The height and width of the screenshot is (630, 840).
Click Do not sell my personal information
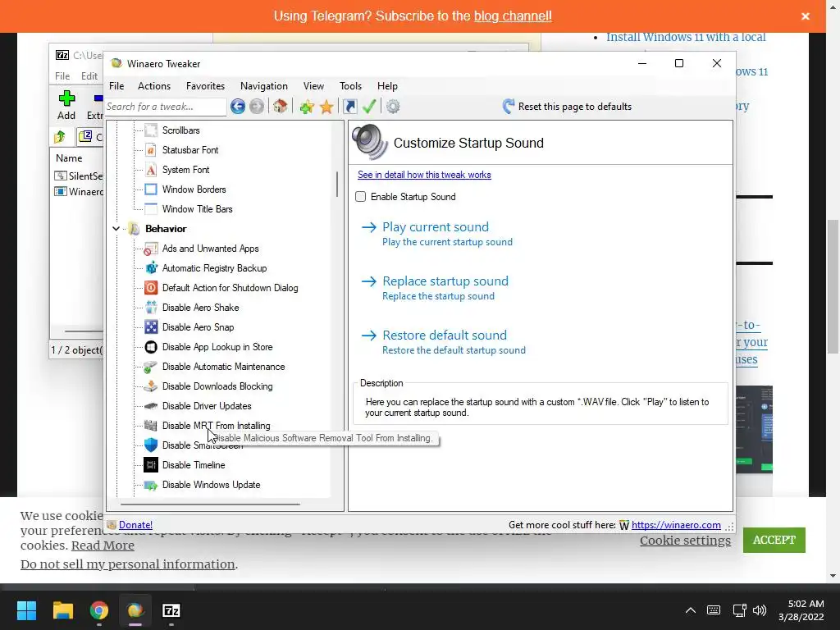click(x=127, y=564)
